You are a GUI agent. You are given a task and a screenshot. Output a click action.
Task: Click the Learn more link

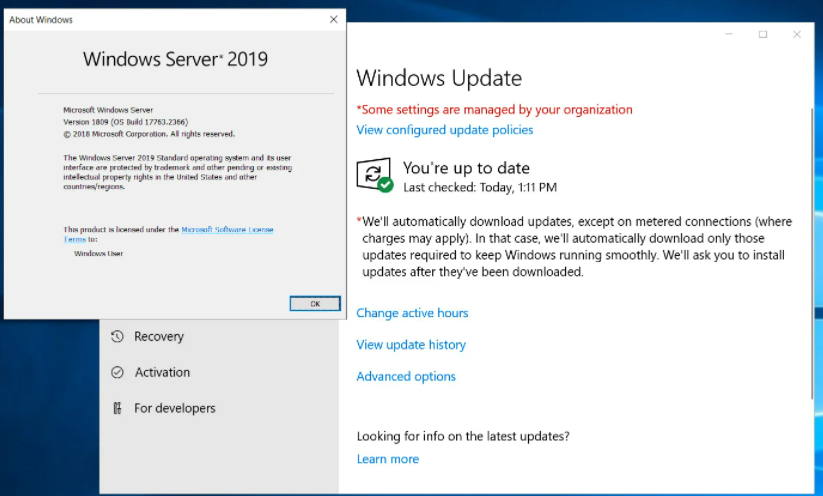pos(388,459)
